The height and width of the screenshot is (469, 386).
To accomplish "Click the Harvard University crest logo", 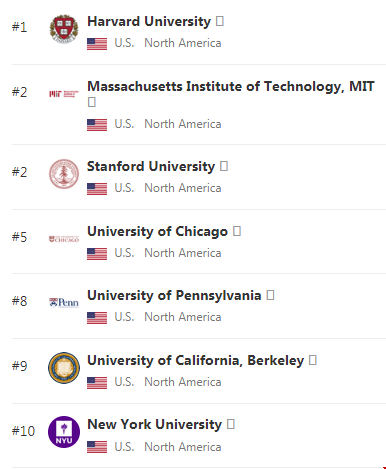I will coord(64,29).
